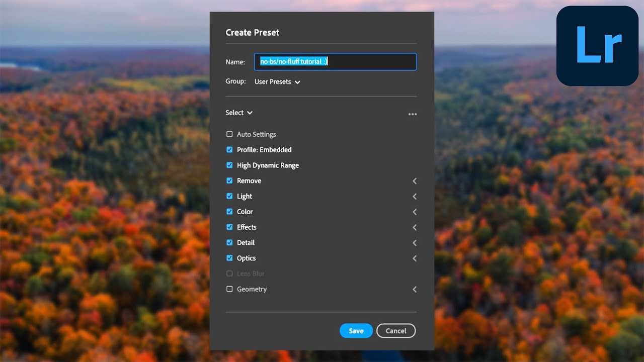This screenshot has height=362, width=644.
Task: Toggle the Detail checkbox
Action: coord(229,242)
